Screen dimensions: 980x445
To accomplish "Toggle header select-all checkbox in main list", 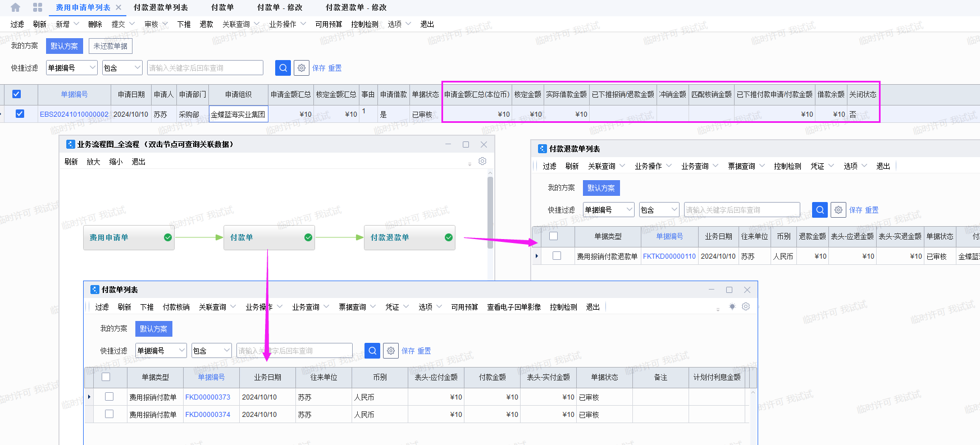I will 17,94.
